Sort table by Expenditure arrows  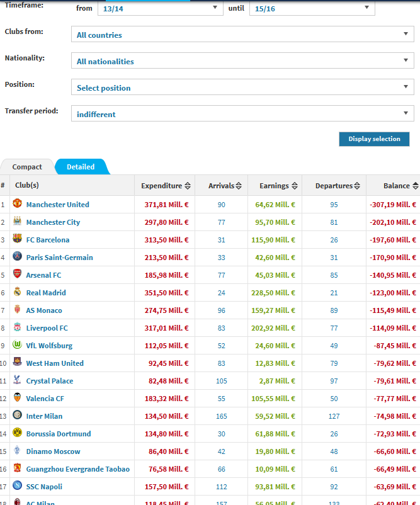188,186
